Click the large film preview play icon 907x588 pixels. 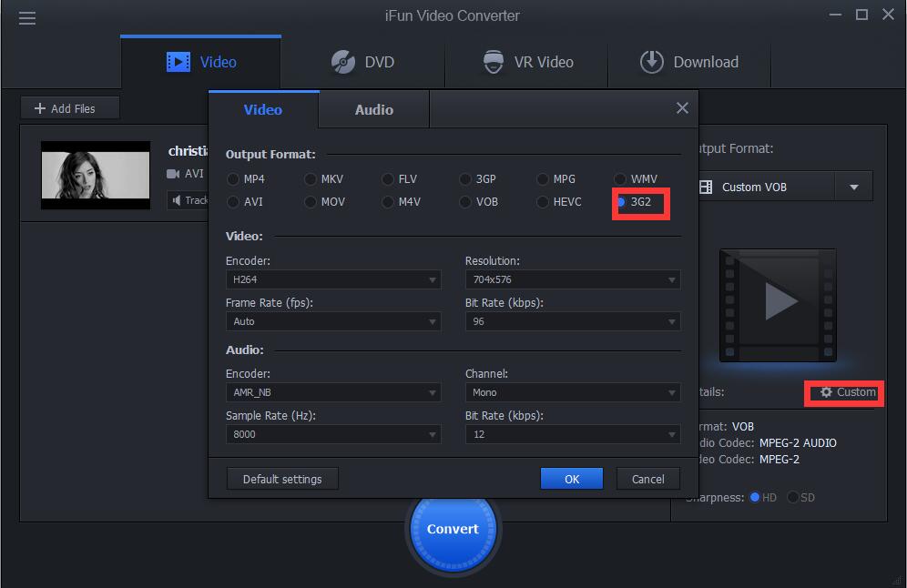[x=778, y=305]
